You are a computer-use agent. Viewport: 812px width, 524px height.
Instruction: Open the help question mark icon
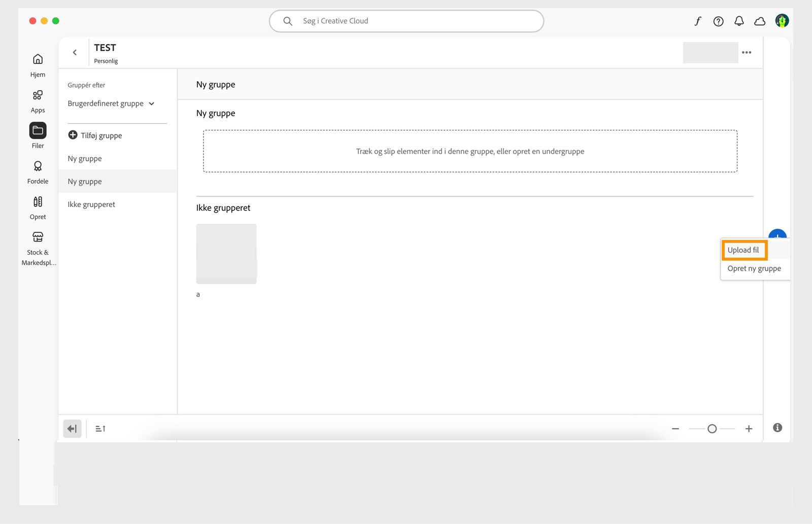coord(718,21)
